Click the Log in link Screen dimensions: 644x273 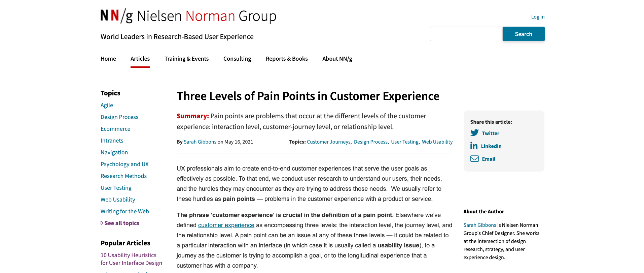point(538,17)
